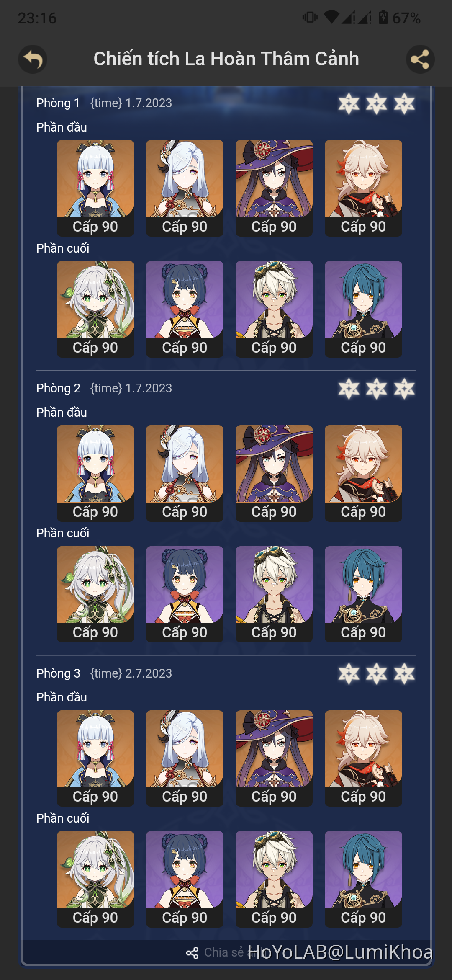Tap first star of Phòng 1
This screenshot has width=452, height=980.
coord(349,103)
